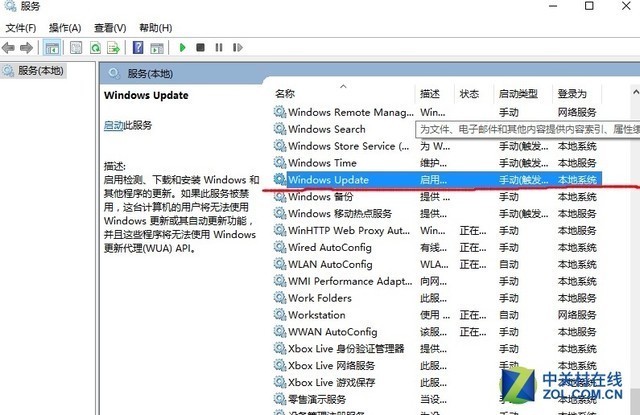Select the WWAN AutoConfig service

click(437, 332)
